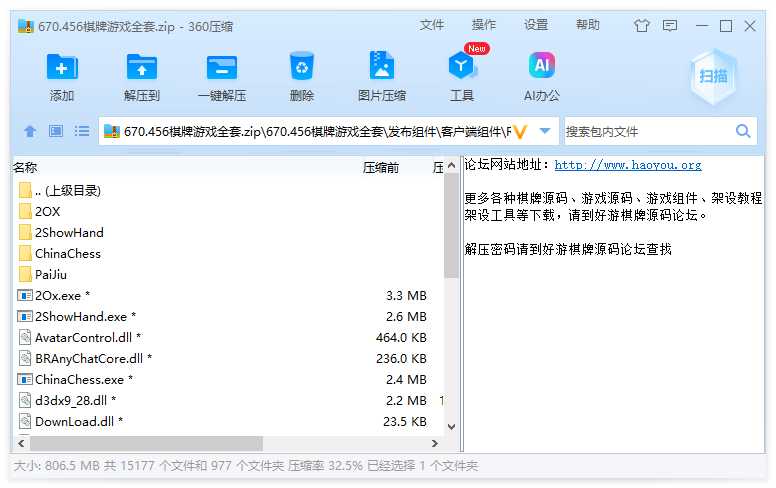Click the 解压到 (Extract to) icon
Screen dimensions: 776x488
coord(142,67)
